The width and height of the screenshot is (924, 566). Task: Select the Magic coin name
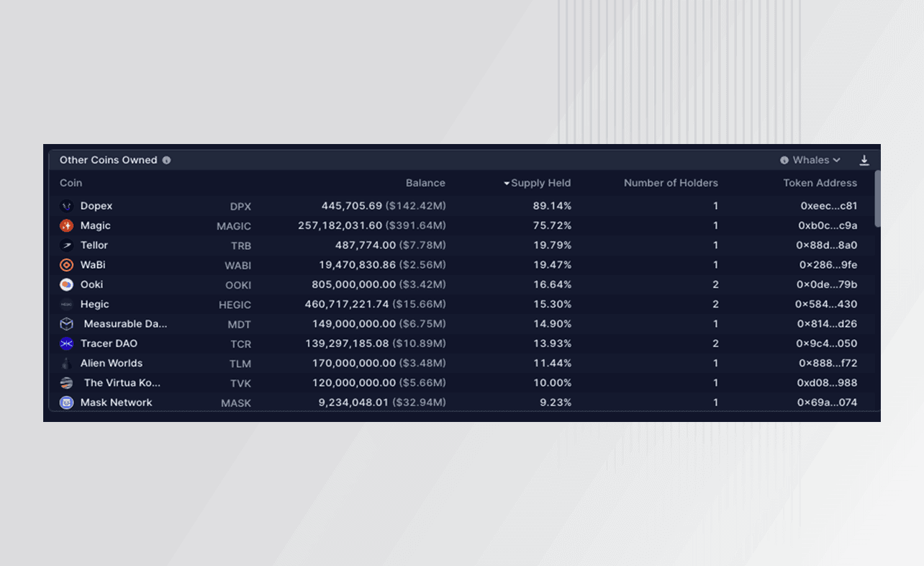tap(96, 226)
